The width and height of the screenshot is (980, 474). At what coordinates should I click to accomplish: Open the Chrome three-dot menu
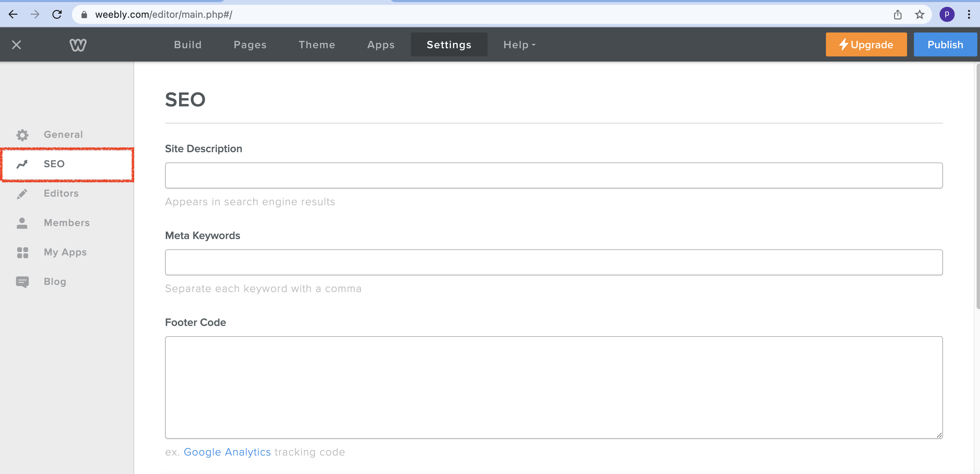click(x=969, y=14)
